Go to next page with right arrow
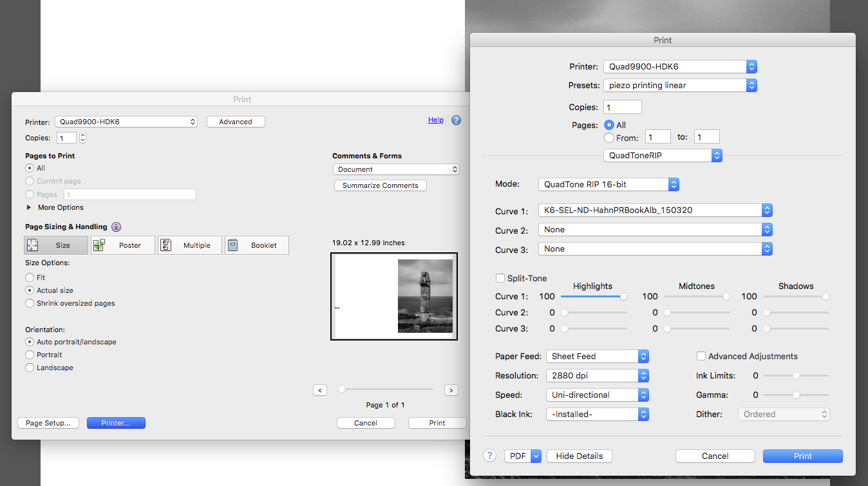 [x=451, y=390]
